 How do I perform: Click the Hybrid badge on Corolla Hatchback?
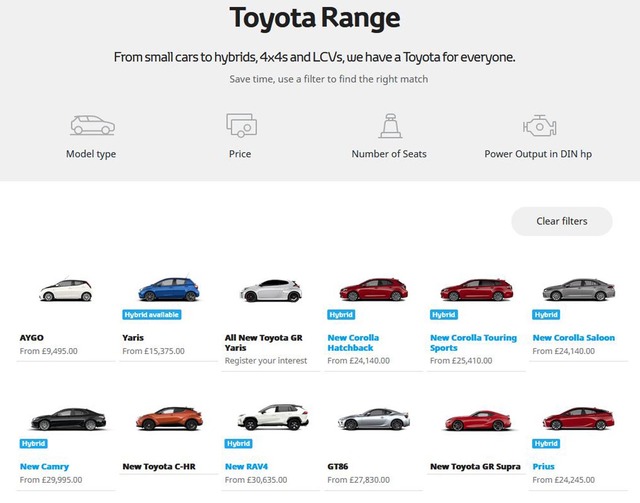coord(341,315)
